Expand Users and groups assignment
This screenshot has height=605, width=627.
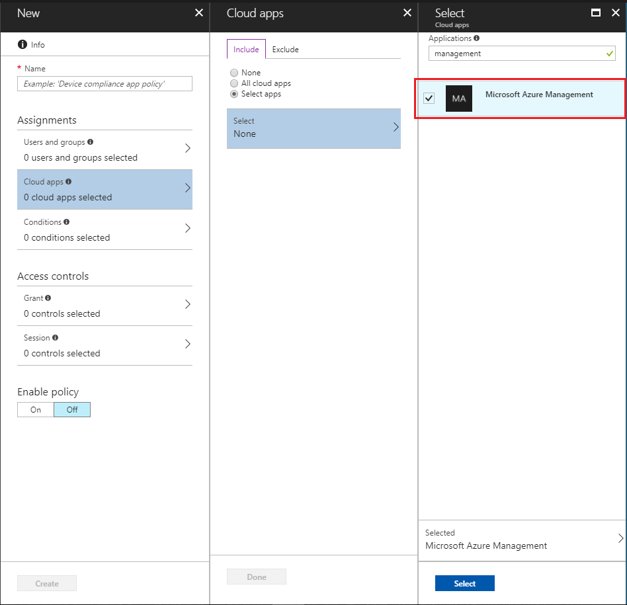pos(104,150)
